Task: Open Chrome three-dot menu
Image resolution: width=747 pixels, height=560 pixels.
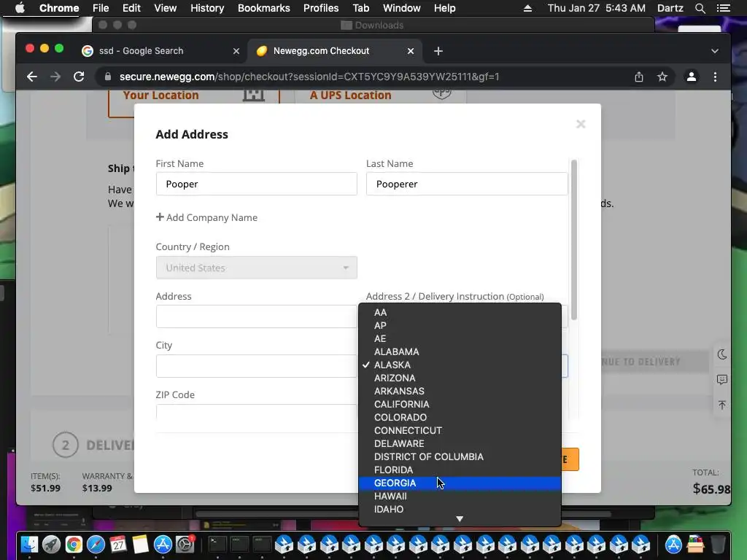Action: click(715, 77)
